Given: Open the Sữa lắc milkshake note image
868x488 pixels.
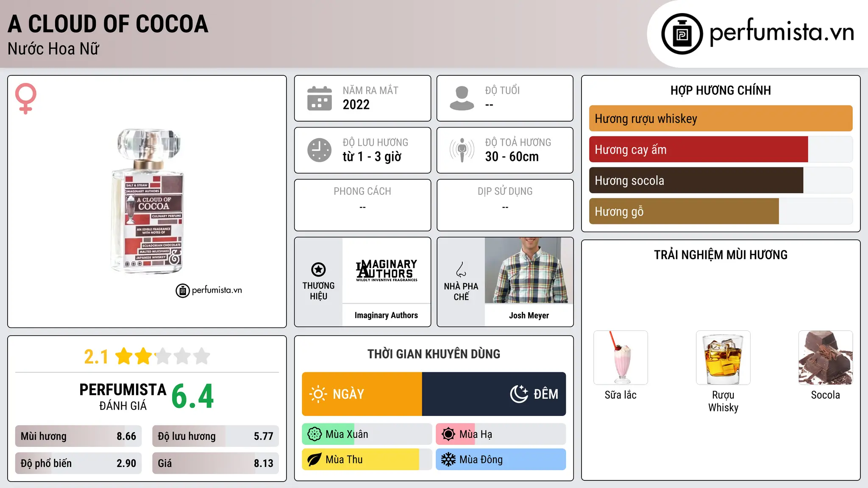Looking at the screenshot, I should pos(620,358).
